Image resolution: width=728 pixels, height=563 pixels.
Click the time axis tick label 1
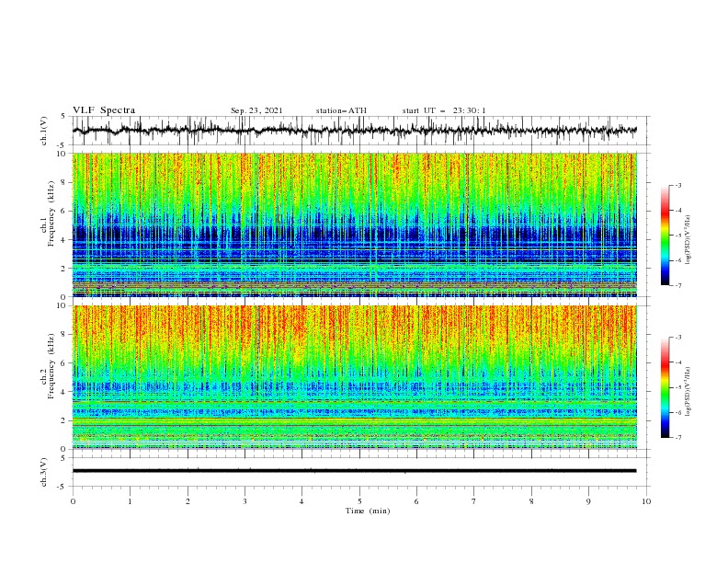[130, 501]
